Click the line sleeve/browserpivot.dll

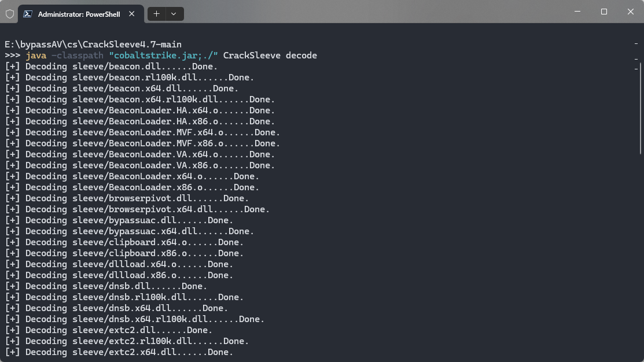pyautogui.click(x=127, y=198)
